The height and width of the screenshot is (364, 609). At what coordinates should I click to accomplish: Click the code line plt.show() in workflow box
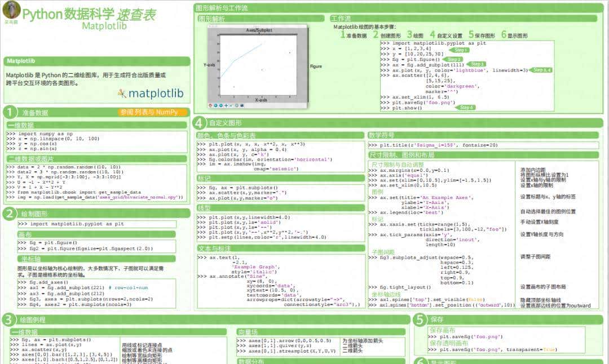tap(401, 108)
